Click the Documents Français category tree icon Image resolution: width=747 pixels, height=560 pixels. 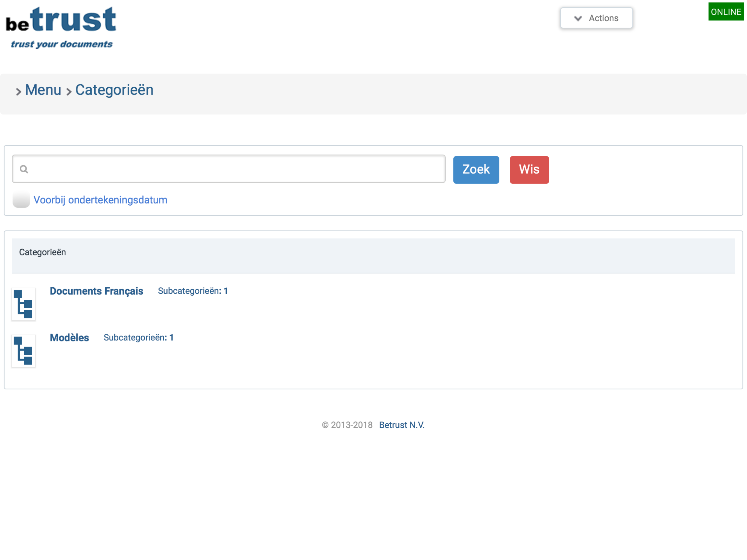click(23, 304)
